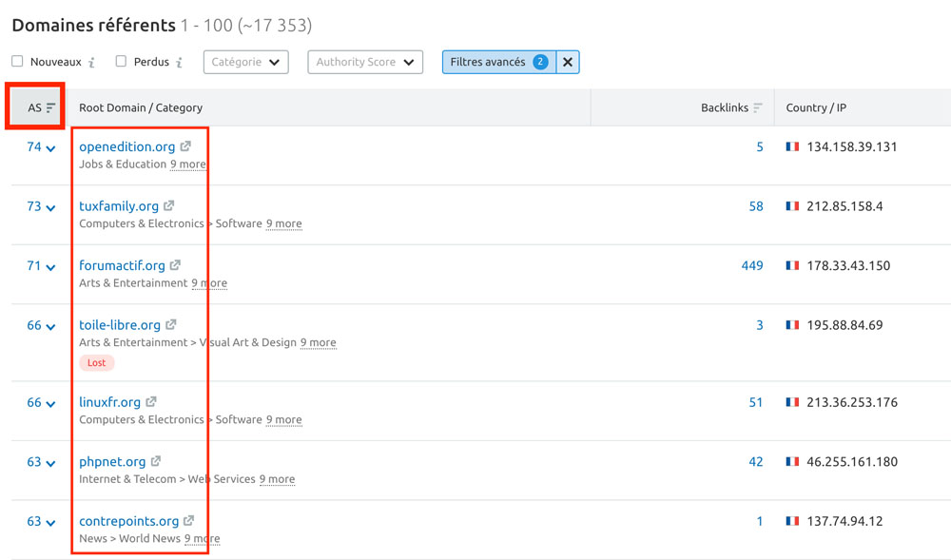Select IP address 46.255.161.180
The height and width of the screenshot is (560, 951).
point(852,462)
